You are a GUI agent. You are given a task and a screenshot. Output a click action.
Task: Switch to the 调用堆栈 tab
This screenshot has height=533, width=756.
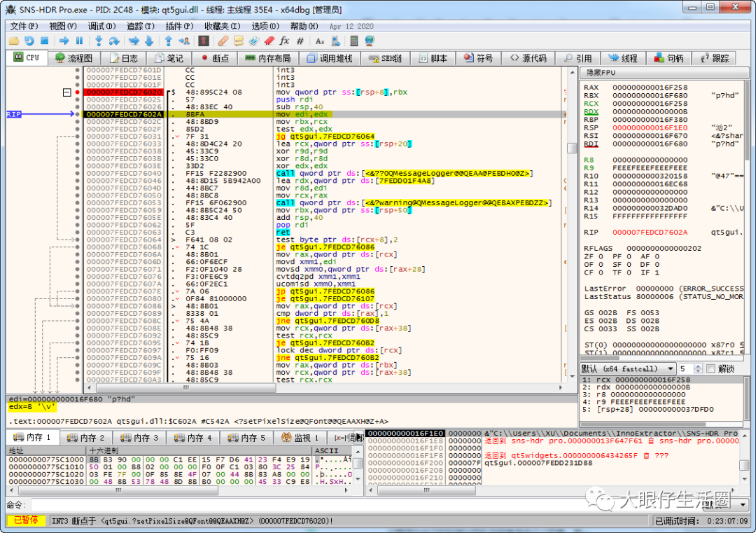point(330,58)
